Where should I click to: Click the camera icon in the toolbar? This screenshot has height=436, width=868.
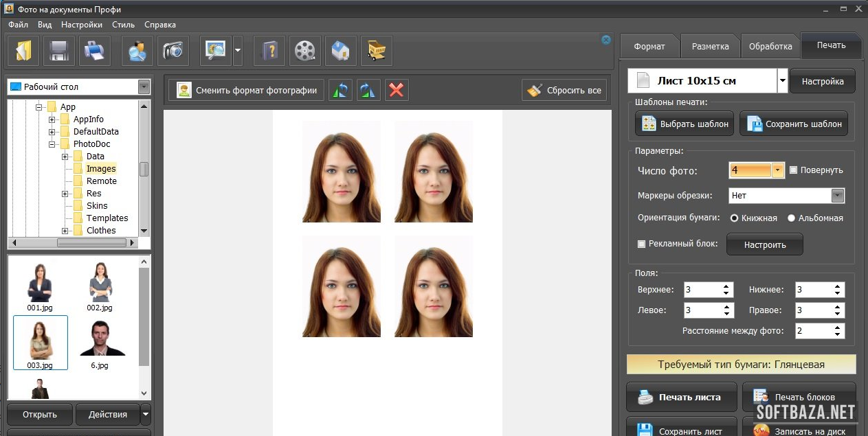[173, 51]
